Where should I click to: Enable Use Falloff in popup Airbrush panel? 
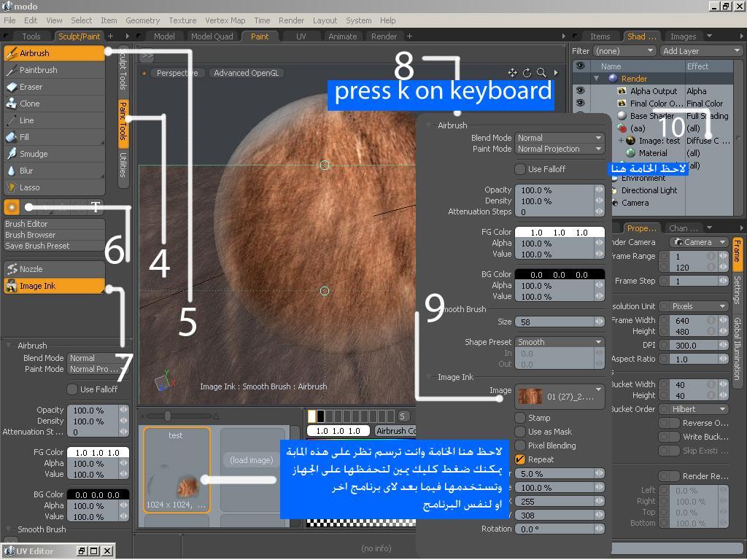click(520, 169)
